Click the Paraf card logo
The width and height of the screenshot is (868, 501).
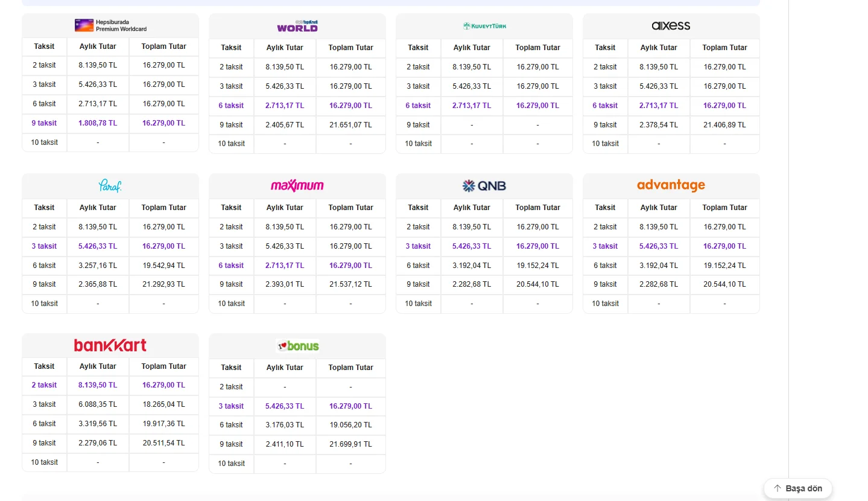pos(110,186)
